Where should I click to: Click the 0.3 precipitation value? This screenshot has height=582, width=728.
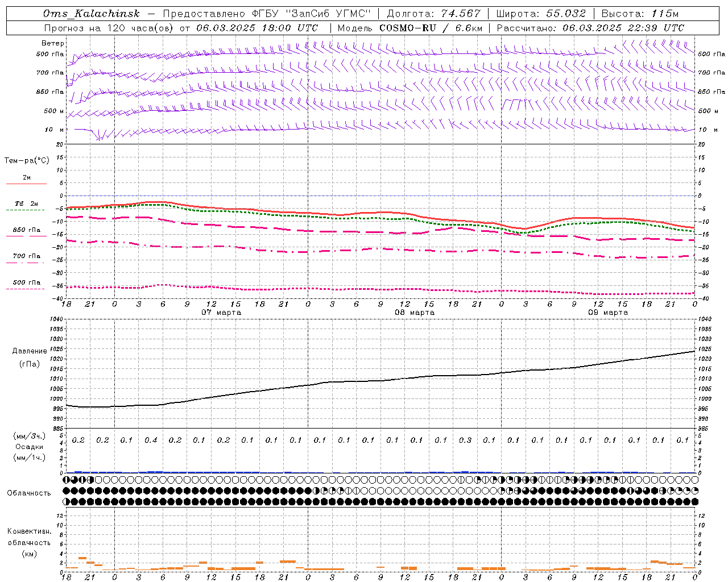tap(465, 440)
